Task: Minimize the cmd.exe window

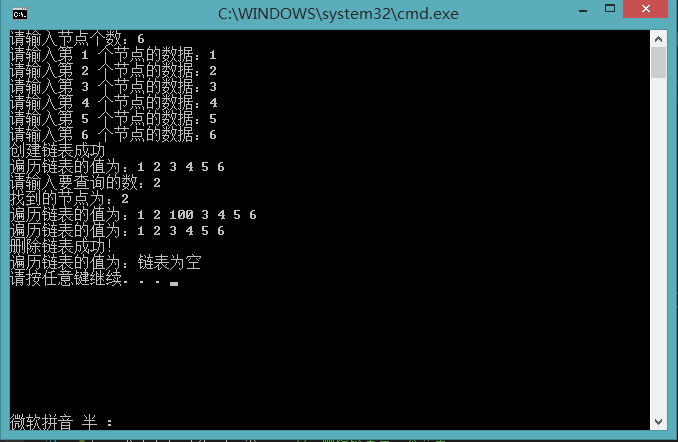Action: [x=583, y=10]
